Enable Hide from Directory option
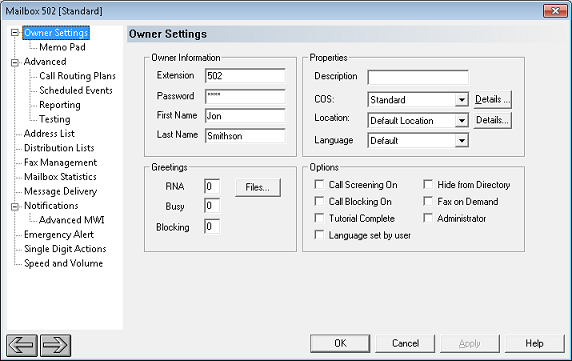Image resolution: width=572 pixels, height=361 pixels. [428, 185]
